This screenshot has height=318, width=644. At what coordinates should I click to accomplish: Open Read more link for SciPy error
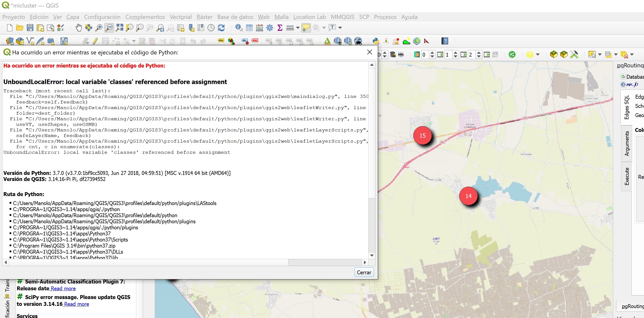click(x=76, y=304)
